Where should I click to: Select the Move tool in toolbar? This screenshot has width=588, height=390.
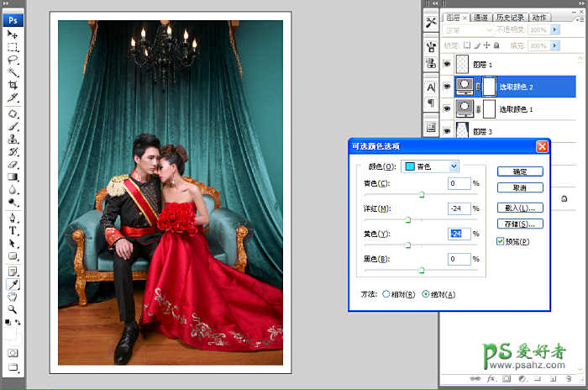click(13, 34)
